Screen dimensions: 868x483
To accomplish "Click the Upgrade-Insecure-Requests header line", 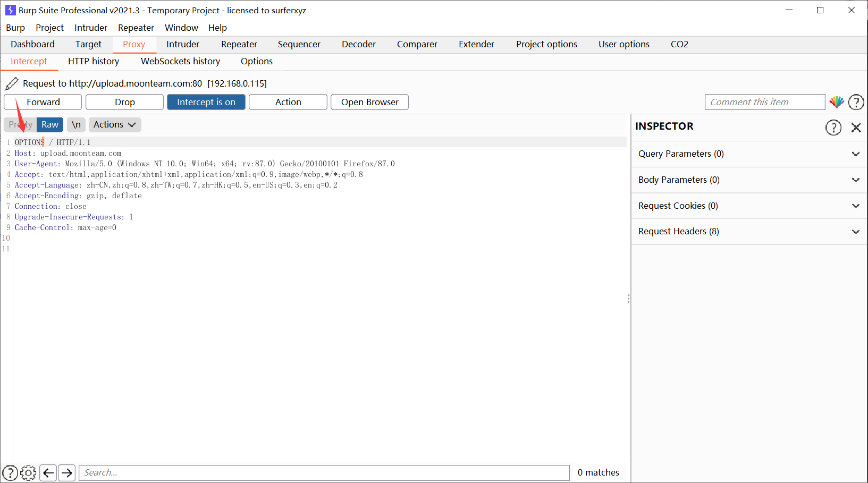I will pos(74,217).
